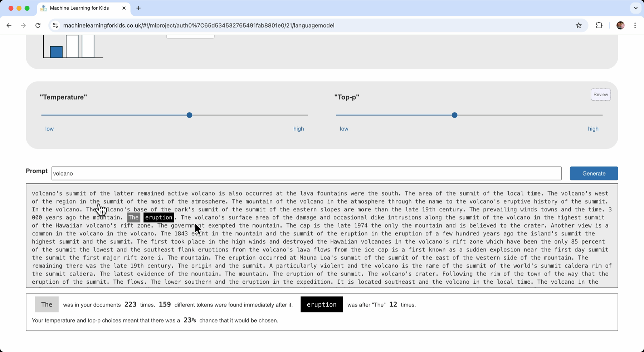Select the Machine Learning for Kids tab
Viewport: 644px width, 352px height.
click(x=79, y=8)
